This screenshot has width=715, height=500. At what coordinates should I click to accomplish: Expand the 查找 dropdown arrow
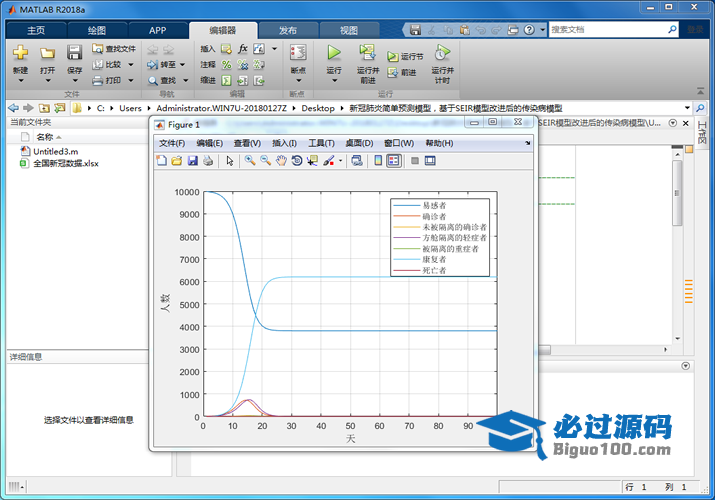185,81
